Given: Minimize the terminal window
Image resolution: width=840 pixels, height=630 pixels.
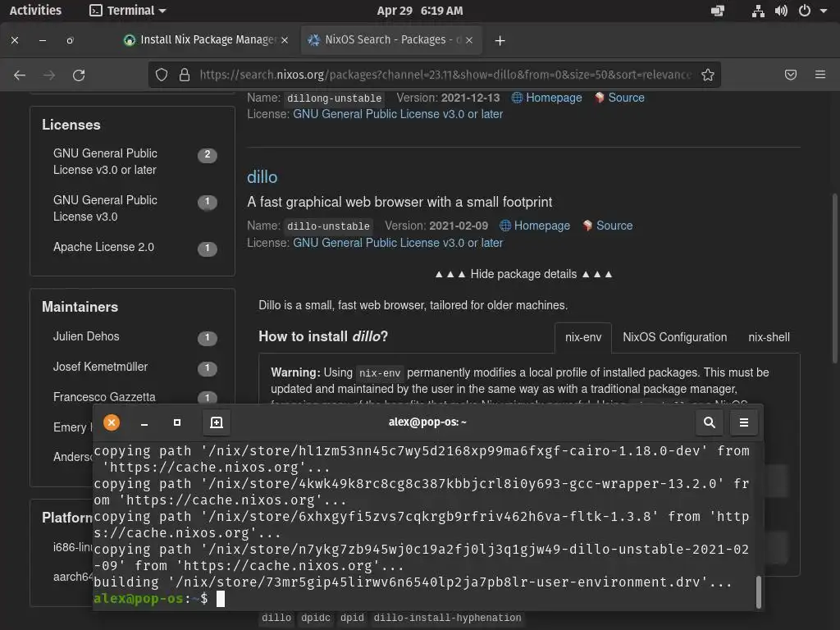Looking at the screenshot, I should 144,424.
